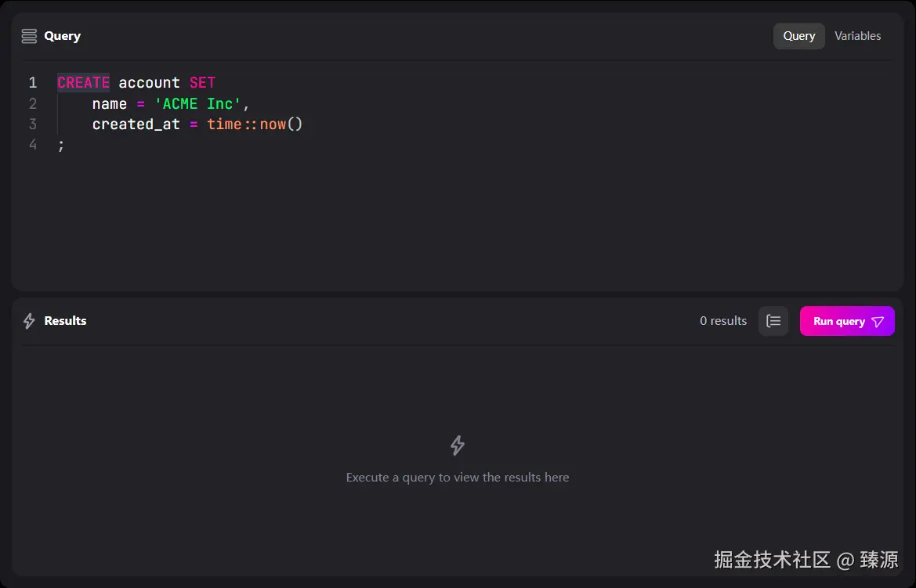Click the Results panel title
This screenshot has height=588, width=916.
click(65, 321)
